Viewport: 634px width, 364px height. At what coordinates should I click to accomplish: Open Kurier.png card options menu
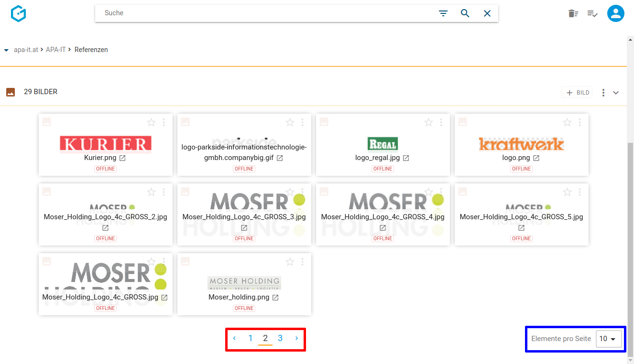164,122
